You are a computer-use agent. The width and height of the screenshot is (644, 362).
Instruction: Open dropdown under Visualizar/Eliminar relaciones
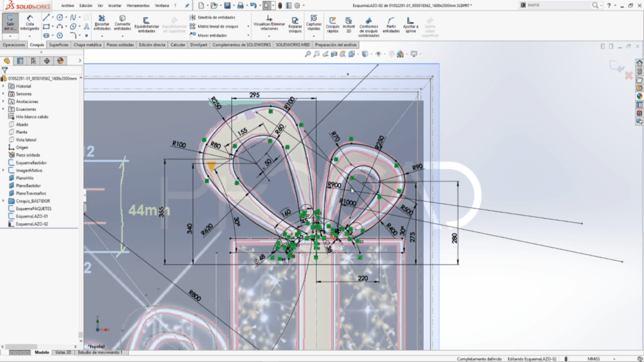pyautogui.click(x=269, y=36)
